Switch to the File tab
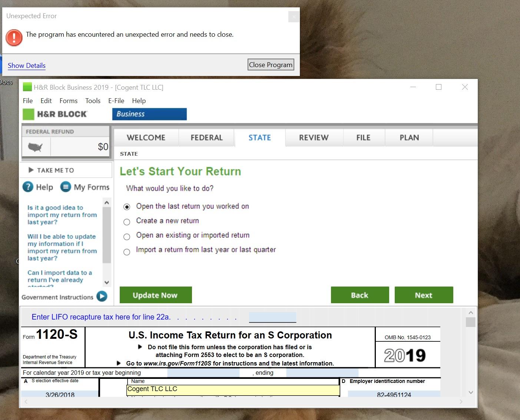520x420 pixels. click(364, 138)
